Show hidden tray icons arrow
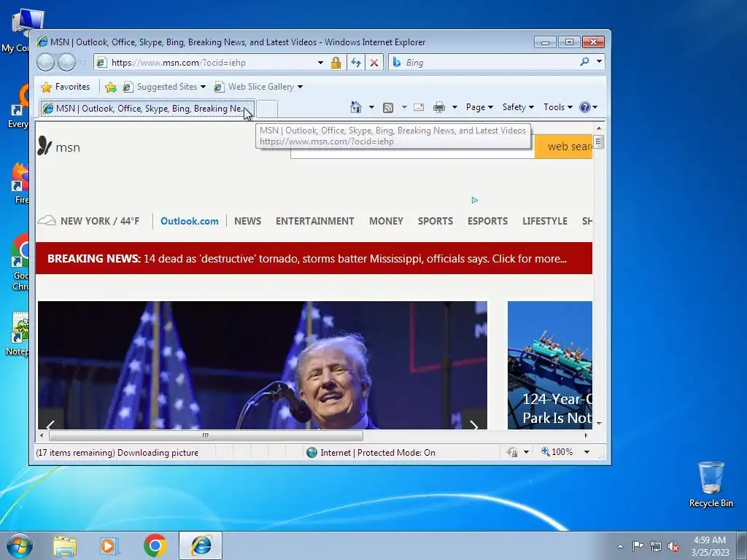The image size is (747, 560). click(620, 546)
